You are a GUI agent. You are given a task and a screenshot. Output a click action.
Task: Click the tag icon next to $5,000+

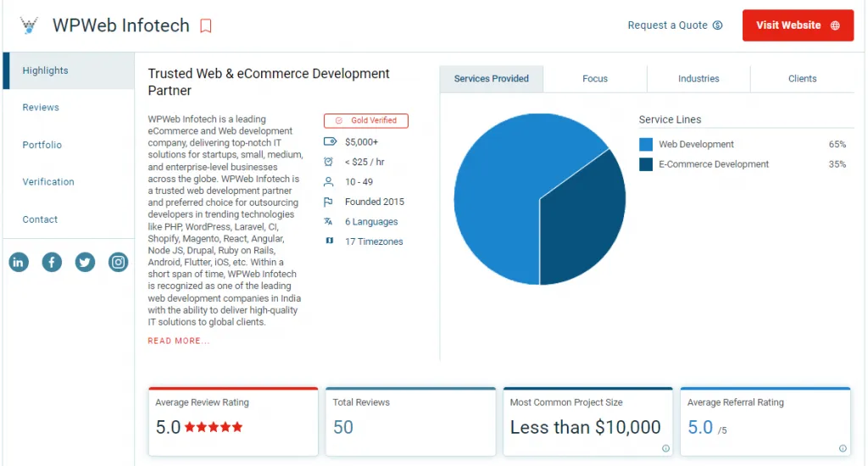tap(330, 141)
